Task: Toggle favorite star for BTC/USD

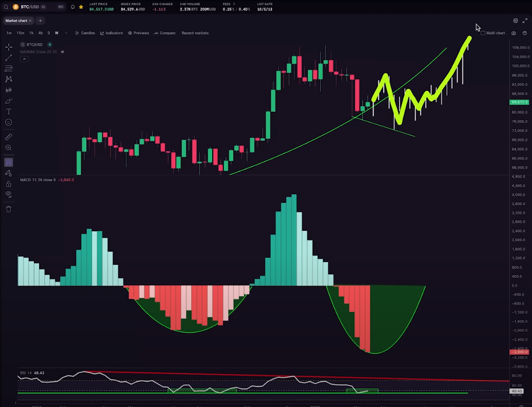Action: [x=81, y=7]
